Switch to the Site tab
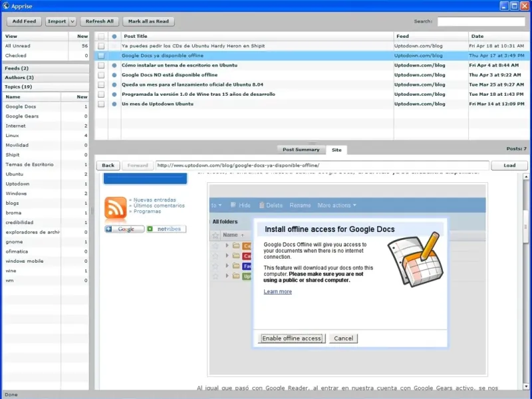The image size is (532, 399). (x=336, y=150)
